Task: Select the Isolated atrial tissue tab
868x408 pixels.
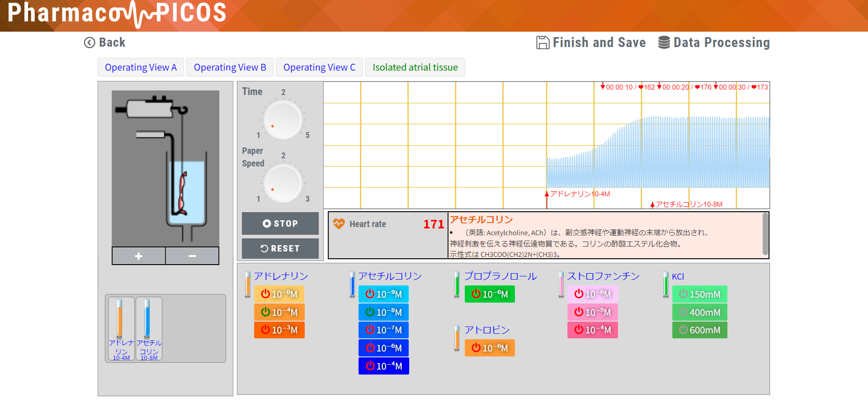Action: tap(415, 67)
